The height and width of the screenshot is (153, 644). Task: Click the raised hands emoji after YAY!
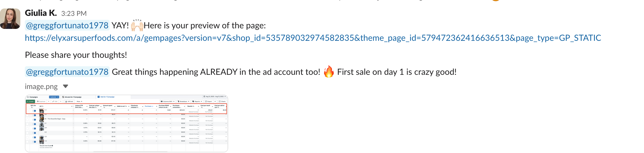tap(137, 25)
